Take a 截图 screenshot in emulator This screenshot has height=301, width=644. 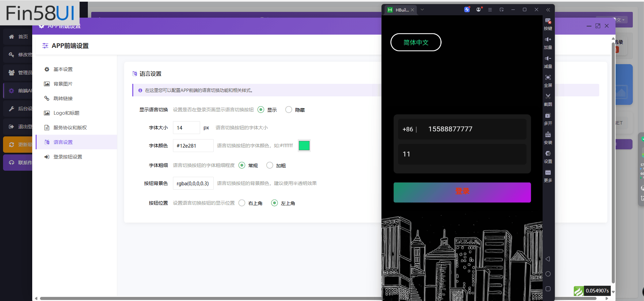(x=548, y=100)
